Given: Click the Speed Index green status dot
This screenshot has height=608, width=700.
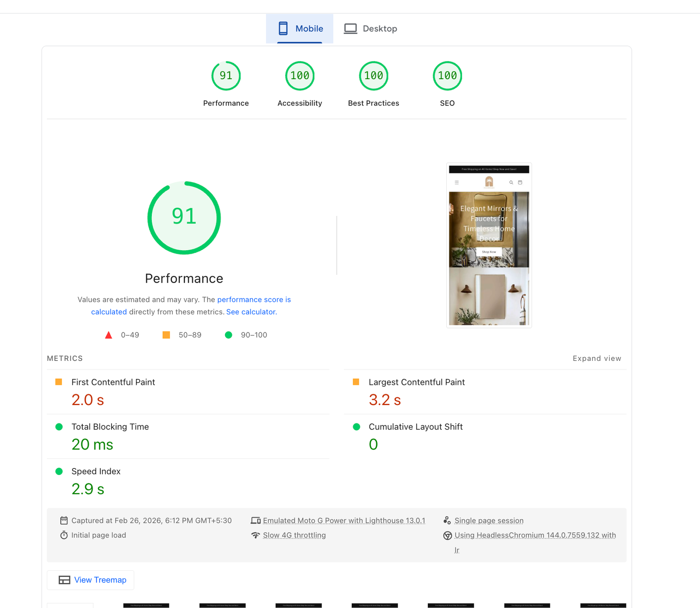Looking at the screenshot, I should pos(59,472).
